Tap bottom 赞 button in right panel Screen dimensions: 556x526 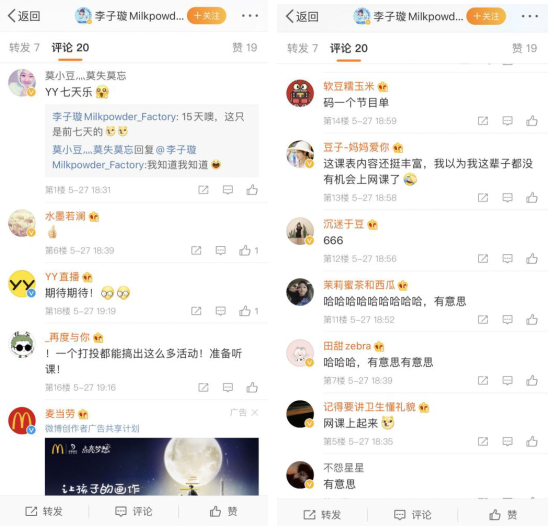pyautogui.click(x=502, y=515)
